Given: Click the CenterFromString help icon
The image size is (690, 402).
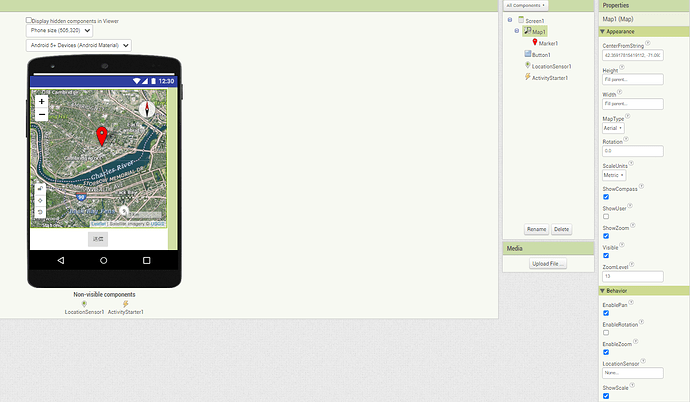Looking at the screenshot, I should [648, 43].
